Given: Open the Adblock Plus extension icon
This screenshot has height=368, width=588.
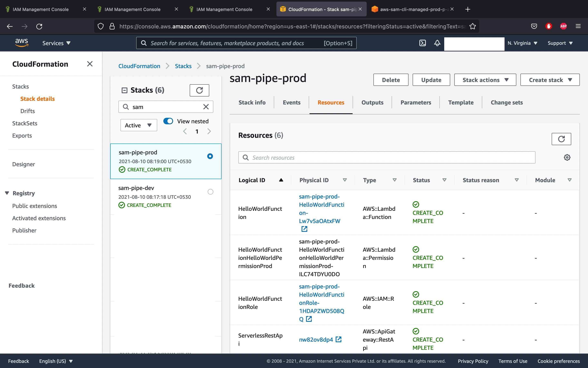Looking at the screenshot, I should pos(563,26).
